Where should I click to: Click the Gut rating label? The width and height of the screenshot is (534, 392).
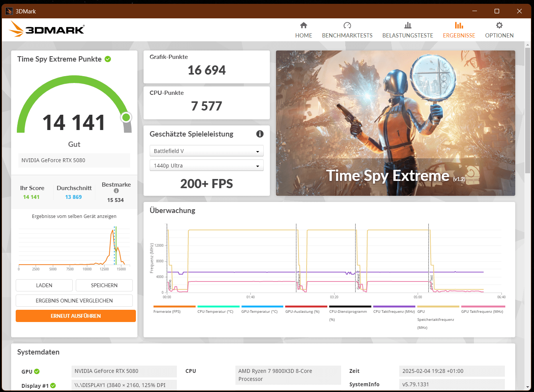74,144
